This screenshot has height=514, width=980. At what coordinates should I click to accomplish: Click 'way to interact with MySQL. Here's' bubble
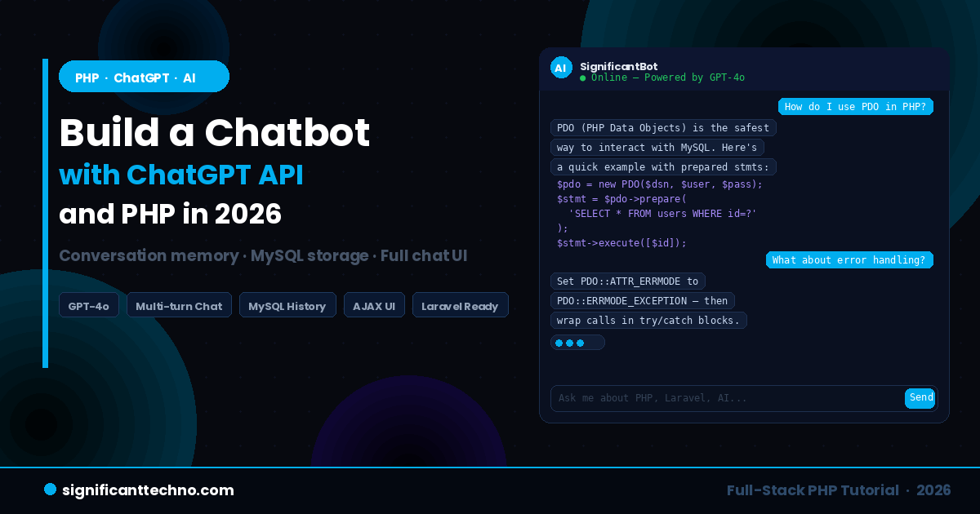[657, 148]
